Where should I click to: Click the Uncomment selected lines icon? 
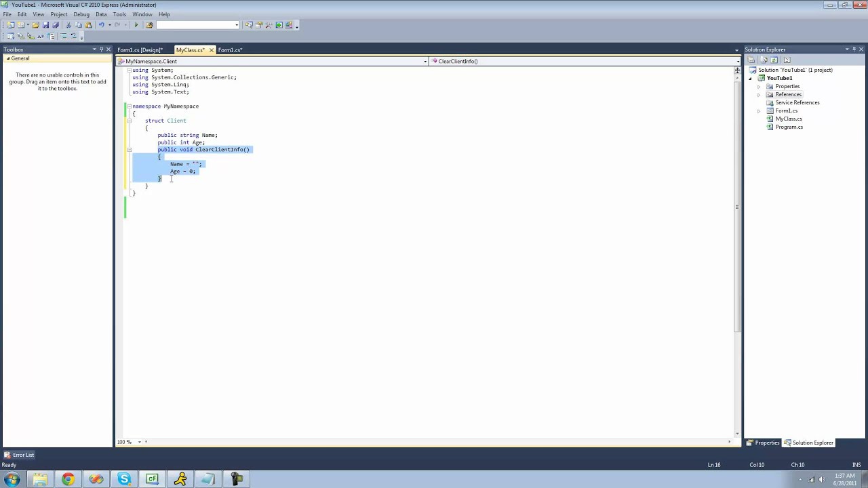[73, 36]
